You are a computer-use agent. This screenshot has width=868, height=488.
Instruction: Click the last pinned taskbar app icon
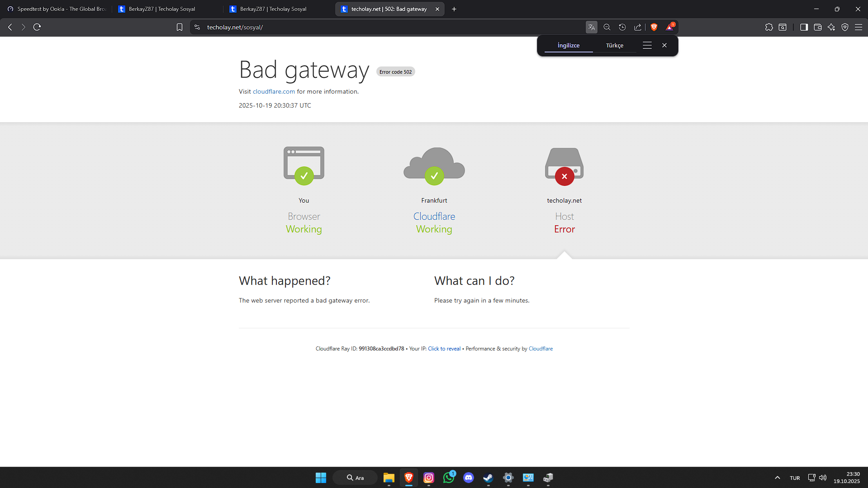[548, 478]
